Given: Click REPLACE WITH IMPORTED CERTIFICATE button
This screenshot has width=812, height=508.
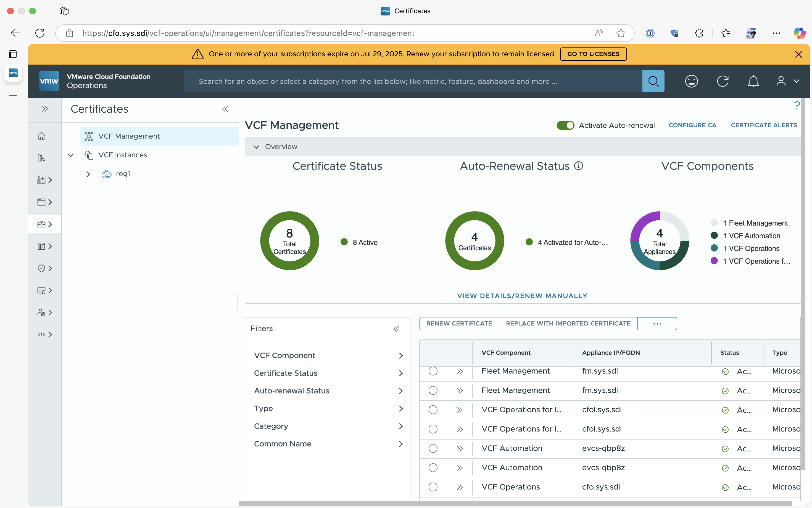Looking at the screenshot, I should (x=568, y=324).
